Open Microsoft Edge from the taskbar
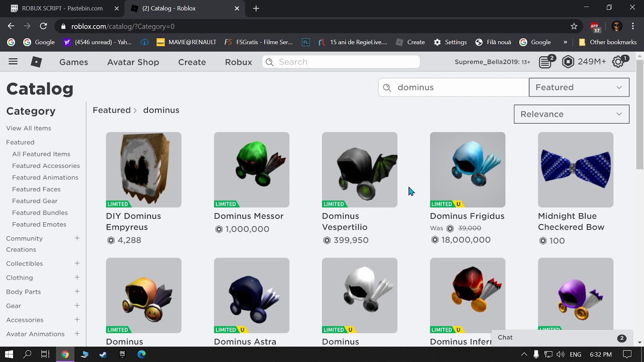Viewport: 644px width, 362px height. pyautogui.click(x=141, y=354)
